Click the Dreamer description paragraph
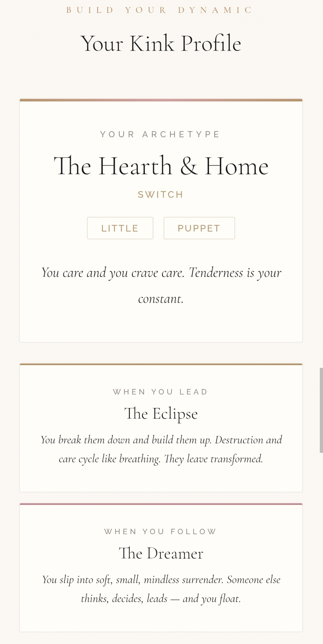This screenshot has width=323, height=644. coord(161,589)
